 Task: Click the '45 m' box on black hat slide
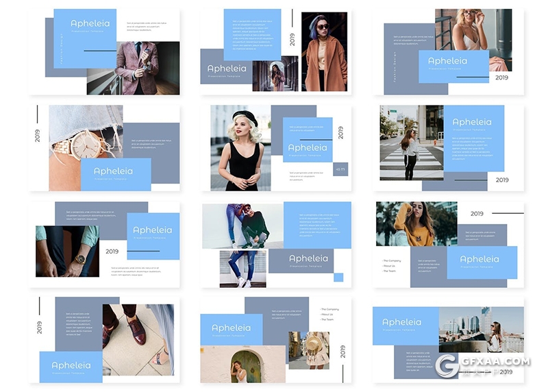340,169
